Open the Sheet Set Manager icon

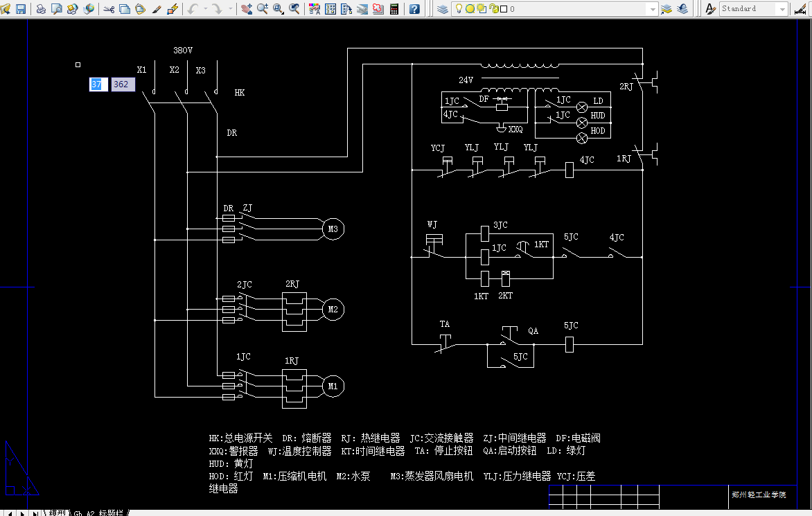coord(362,9)
